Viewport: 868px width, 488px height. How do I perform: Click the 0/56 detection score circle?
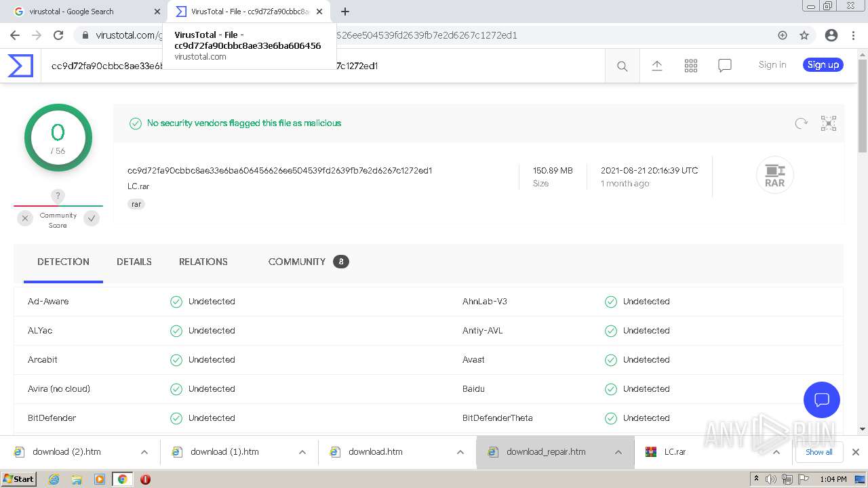58,138
